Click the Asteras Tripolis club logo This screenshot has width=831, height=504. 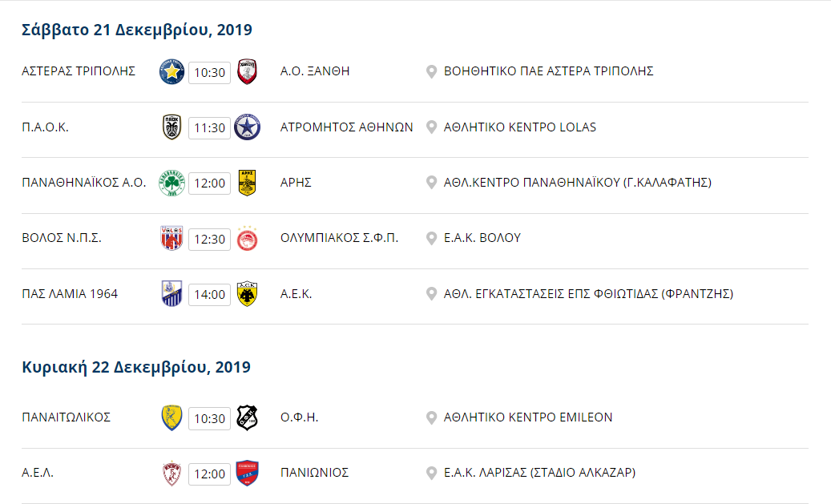[171, 71]
